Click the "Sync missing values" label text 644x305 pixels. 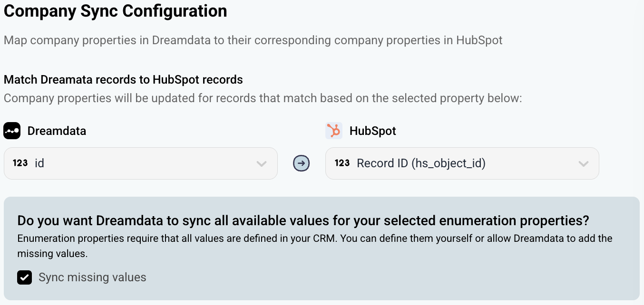tap(92, 277)
